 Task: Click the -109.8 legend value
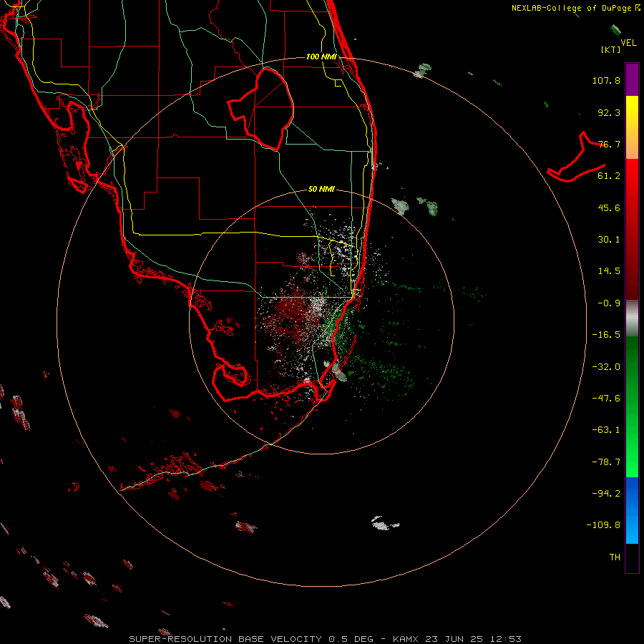coord(603,525)
